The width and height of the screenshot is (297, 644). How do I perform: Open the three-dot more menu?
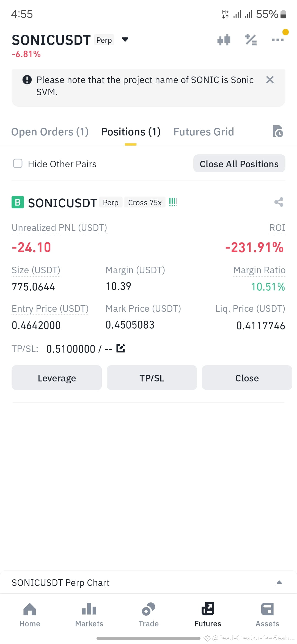pyautogui.click(x=277, y=40)
